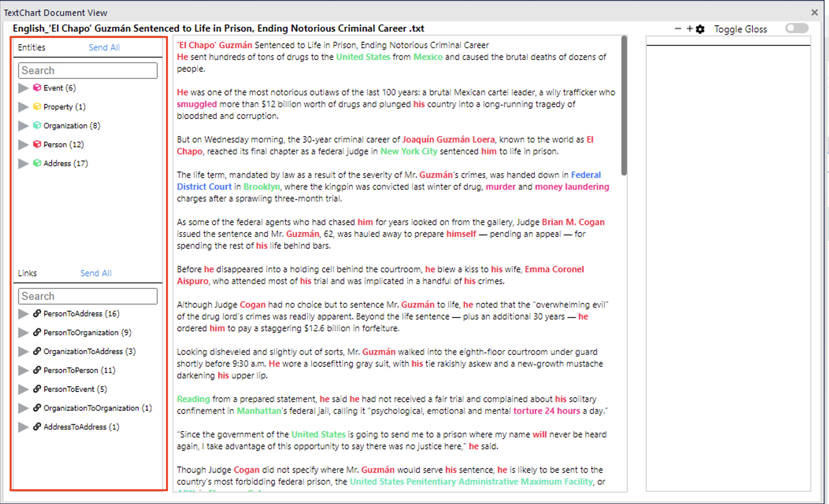Select the Joaquín Guzmán Loera entity in text
Viewport: 829px width, 504px height.
tap(449, 139)
